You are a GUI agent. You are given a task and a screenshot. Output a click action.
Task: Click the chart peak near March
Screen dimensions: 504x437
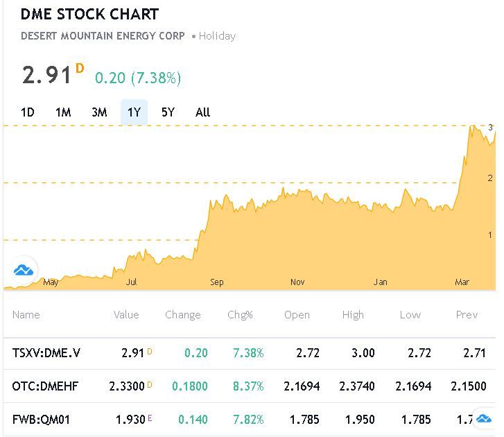[x=472, y=127]
